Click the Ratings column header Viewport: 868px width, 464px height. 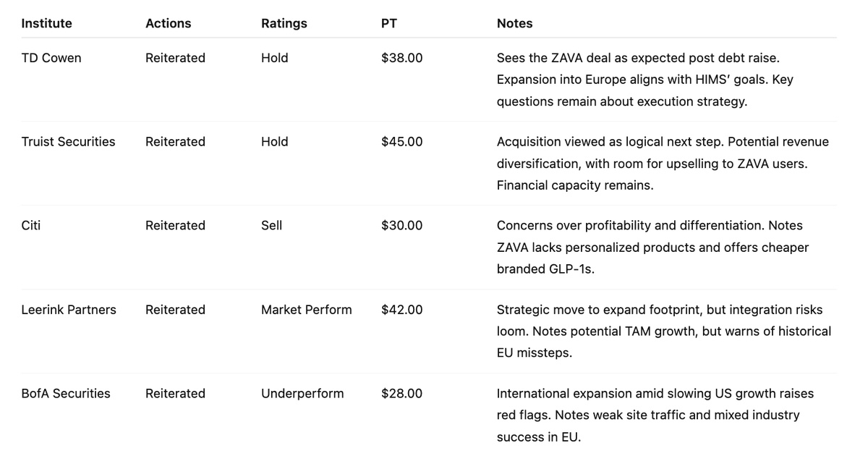pyautogui.click(x=284, y=23)
